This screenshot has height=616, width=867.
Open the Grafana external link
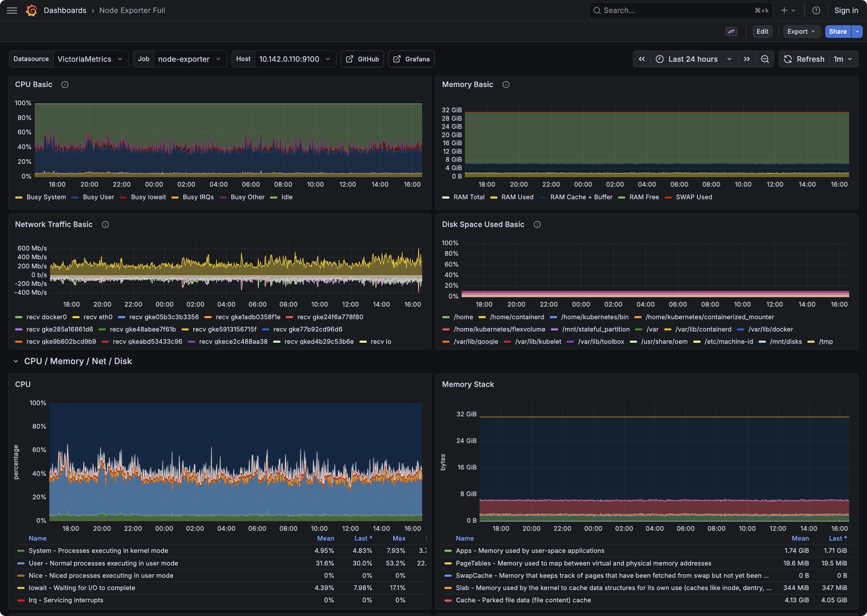(411, 59)
